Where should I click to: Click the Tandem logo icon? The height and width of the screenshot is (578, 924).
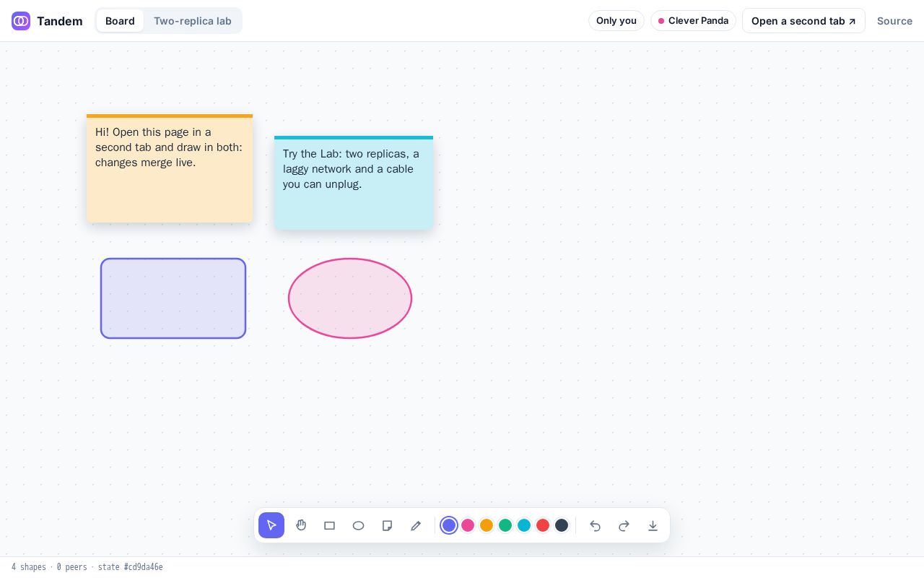coord(21,21)
